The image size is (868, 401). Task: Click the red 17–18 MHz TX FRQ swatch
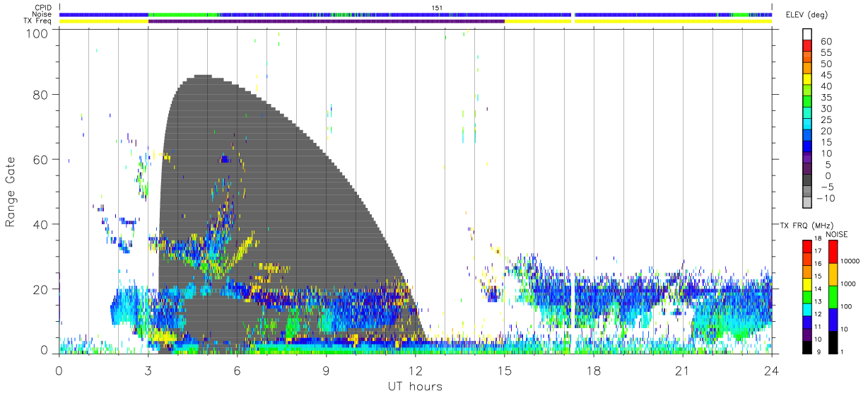tap(807, 245)
